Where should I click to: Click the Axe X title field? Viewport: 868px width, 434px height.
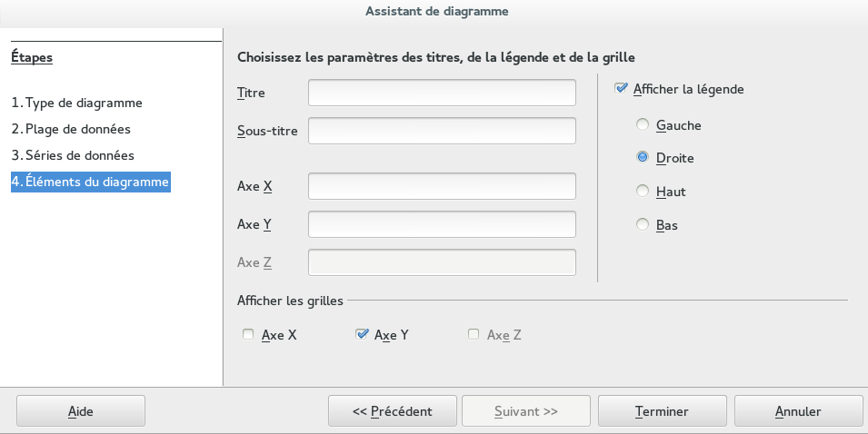442,186
